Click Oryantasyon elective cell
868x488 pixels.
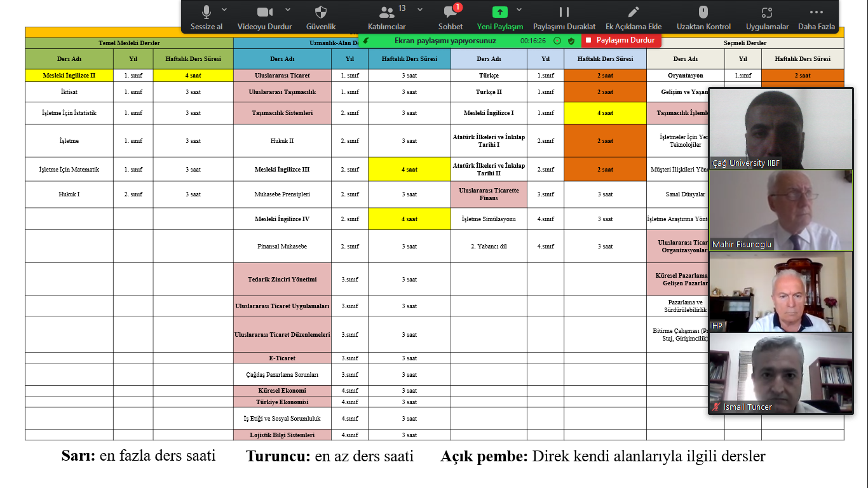[x=685, y=75]
